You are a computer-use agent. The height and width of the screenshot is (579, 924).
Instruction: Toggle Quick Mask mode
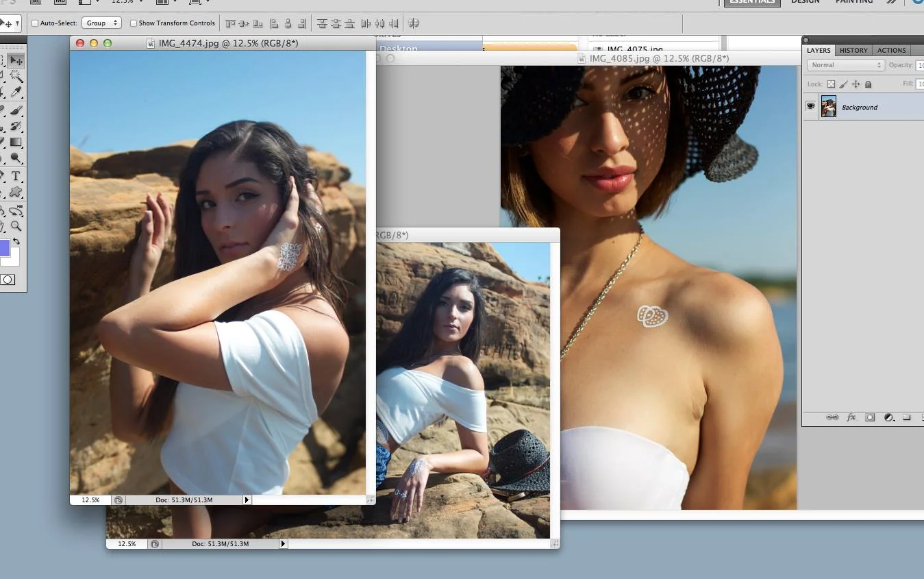pyautogui.click(x=8, y=280)
